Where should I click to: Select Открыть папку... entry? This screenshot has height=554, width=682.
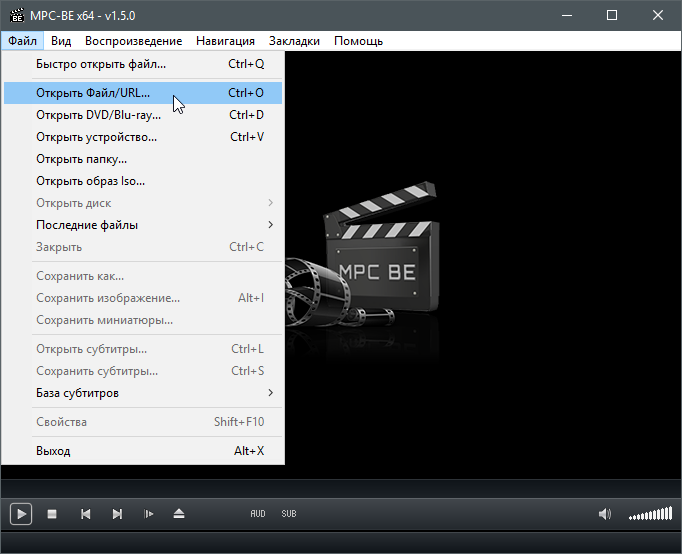click(x=143, y=159)
